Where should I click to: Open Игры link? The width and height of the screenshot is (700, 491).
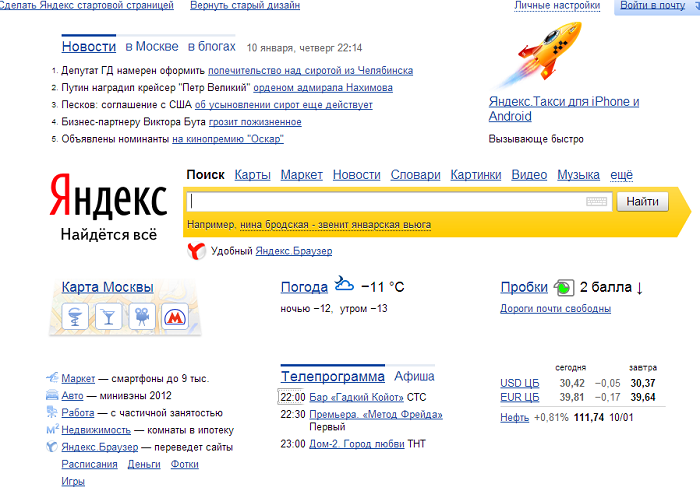(73, 481)
